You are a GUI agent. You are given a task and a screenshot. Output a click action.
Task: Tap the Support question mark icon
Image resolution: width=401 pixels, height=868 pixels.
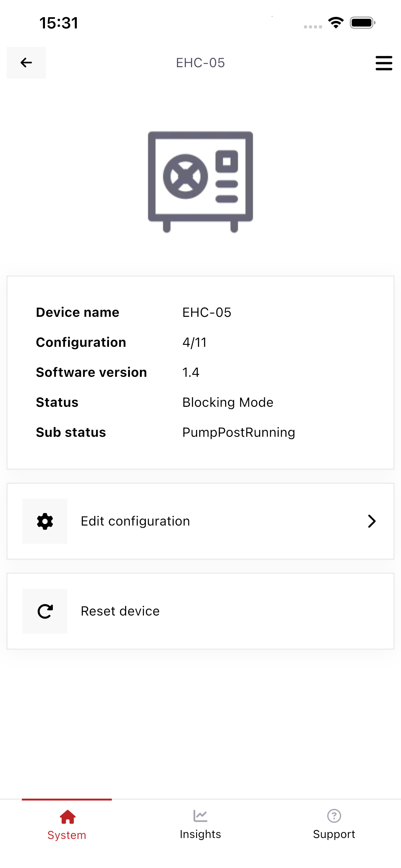tap(334, 816)
